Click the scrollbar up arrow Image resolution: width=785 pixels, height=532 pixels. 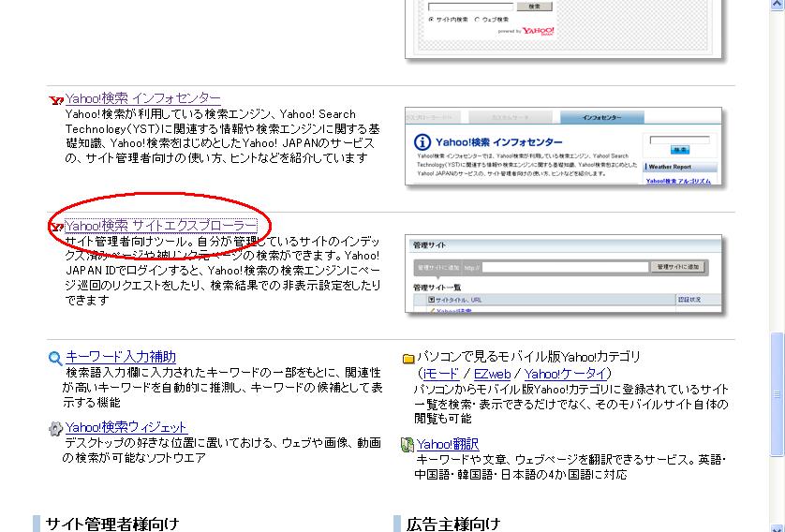click(777, 4)
